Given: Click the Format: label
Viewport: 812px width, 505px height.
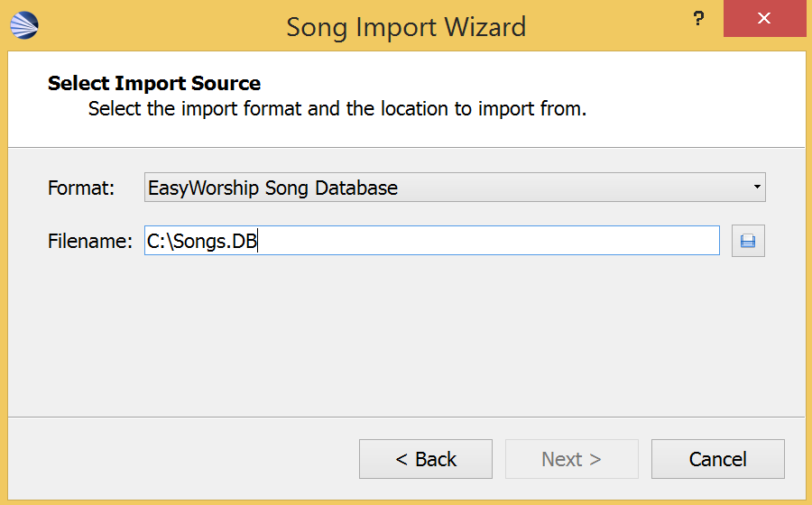Looking at the screenshot, I should (x=81, y=188).
